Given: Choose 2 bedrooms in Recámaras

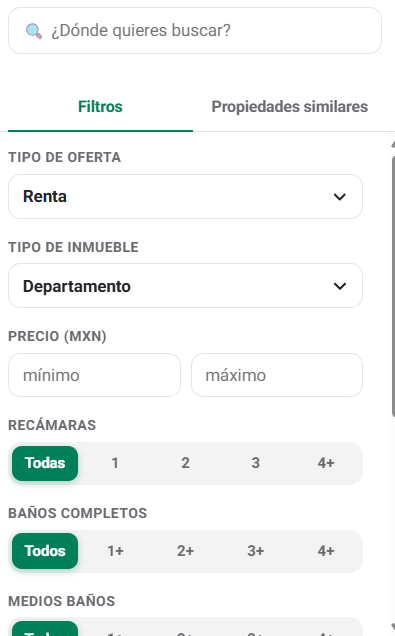Looking at the screenshot, I should pos(185,463).
